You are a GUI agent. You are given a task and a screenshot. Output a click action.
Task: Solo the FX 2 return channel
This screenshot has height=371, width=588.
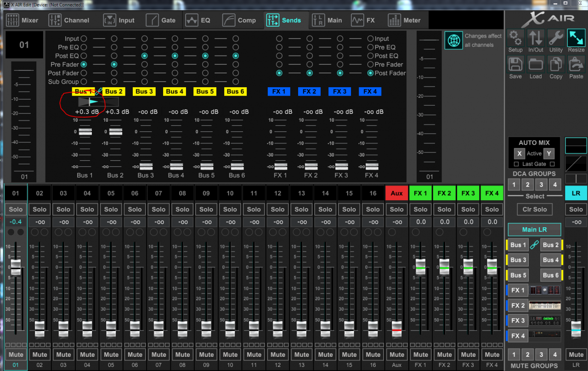click(x=444, y=209)
